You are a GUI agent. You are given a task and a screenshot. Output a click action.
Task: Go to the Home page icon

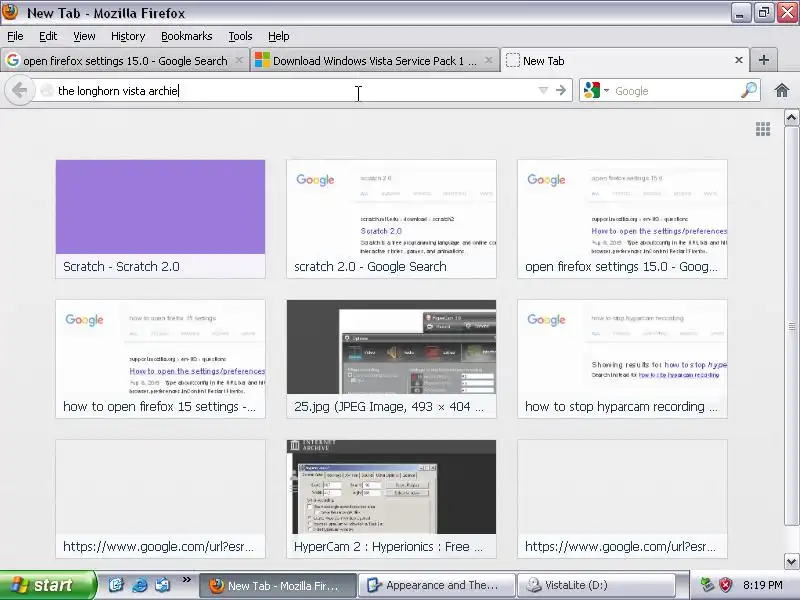coord(781,90)
